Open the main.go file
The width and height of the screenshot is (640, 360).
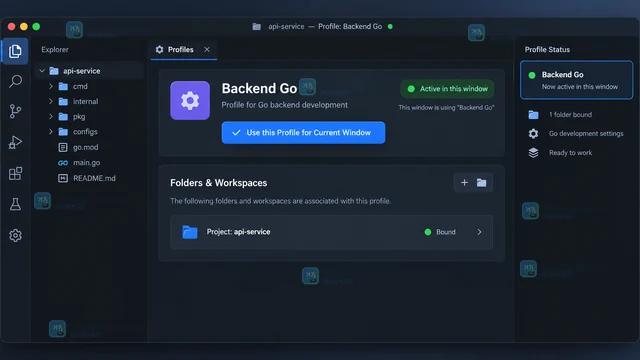pos(87,162)
